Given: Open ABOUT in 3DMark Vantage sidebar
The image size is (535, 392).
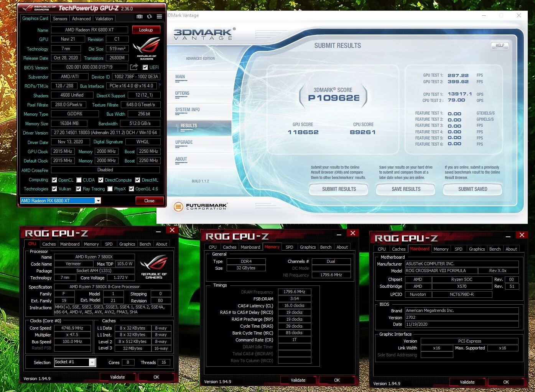Looking at the screenshot, I should [181, 159].
